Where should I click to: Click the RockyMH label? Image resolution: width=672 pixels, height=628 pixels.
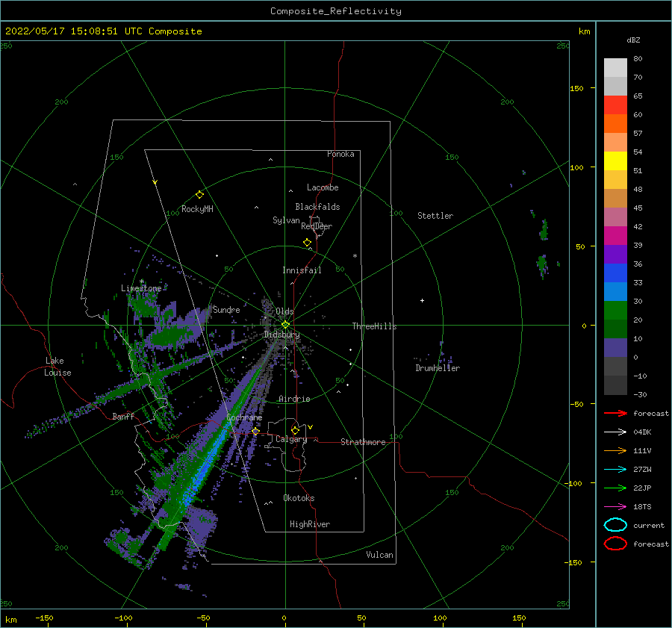click(197, 209)
